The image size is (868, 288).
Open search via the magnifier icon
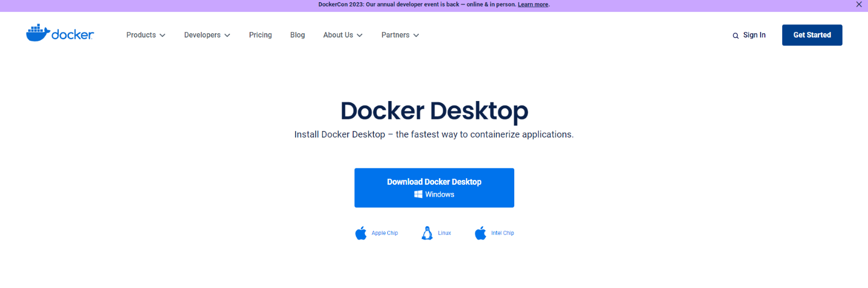click(x=736, y=36)
